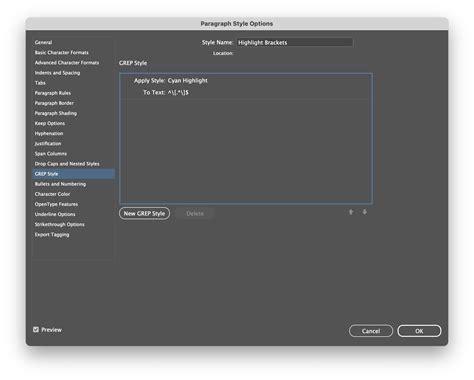
Task: Open the General category
Action: point(43,42)
